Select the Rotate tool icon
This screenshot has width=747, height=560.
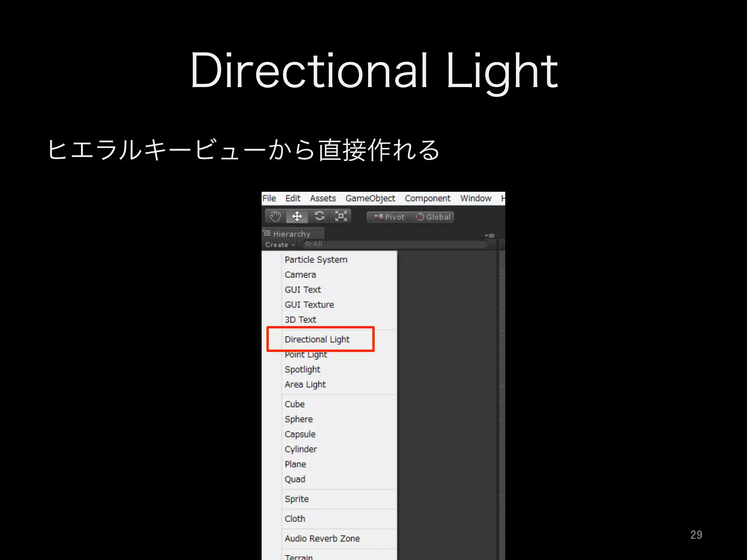point(319,216)
